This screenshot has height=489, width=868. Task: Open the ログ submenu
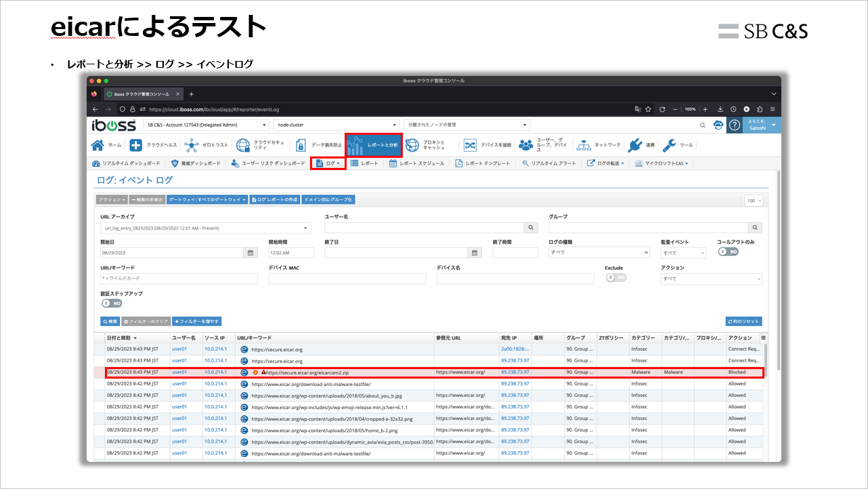click(328, 163)
